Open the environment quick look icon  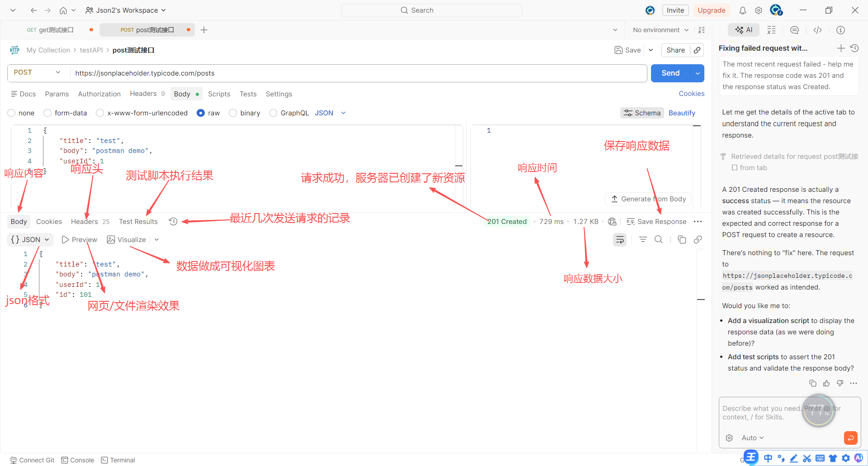click(702, 30)
